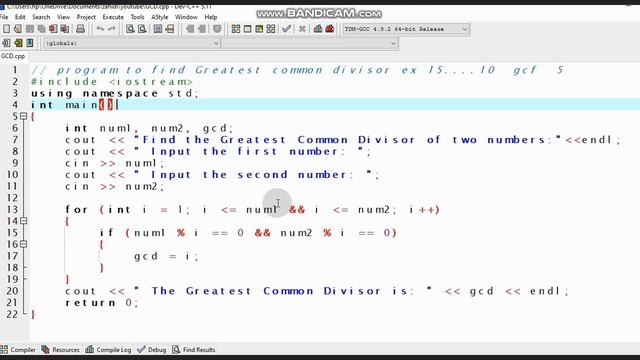Viewport: 640px width, 360px height.
Task: Click the Close file toolbar icon
Action: 53,29
